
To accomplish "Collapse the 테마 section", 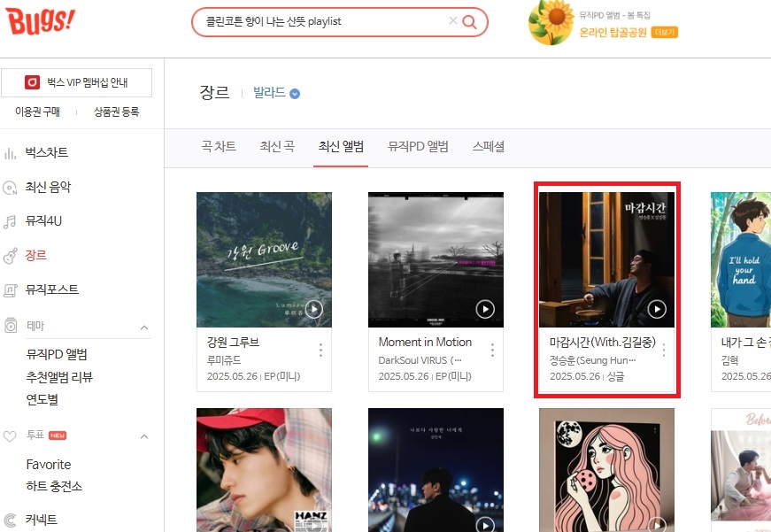I will coord(144,327).
